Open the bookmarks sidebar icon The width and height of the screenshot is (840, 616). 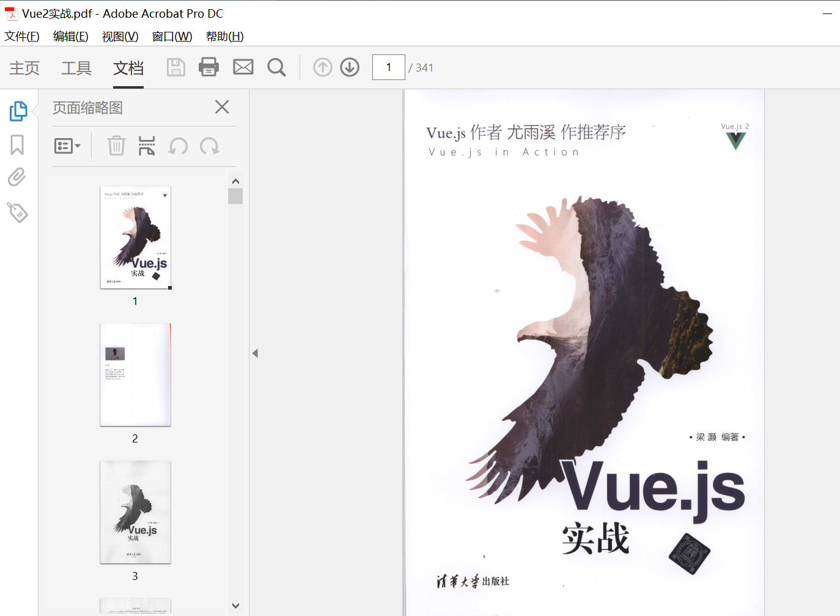17,145
